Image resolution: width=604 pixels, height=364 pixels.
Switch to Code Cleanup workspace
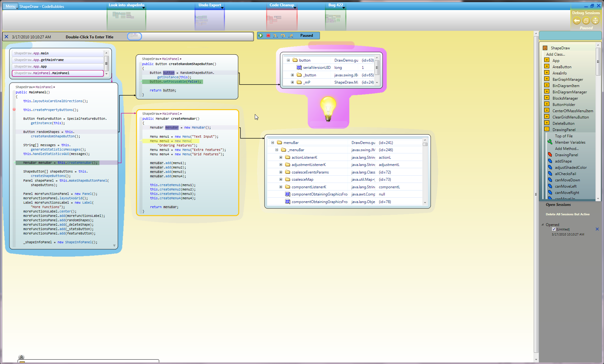click(x=282, y=17)
